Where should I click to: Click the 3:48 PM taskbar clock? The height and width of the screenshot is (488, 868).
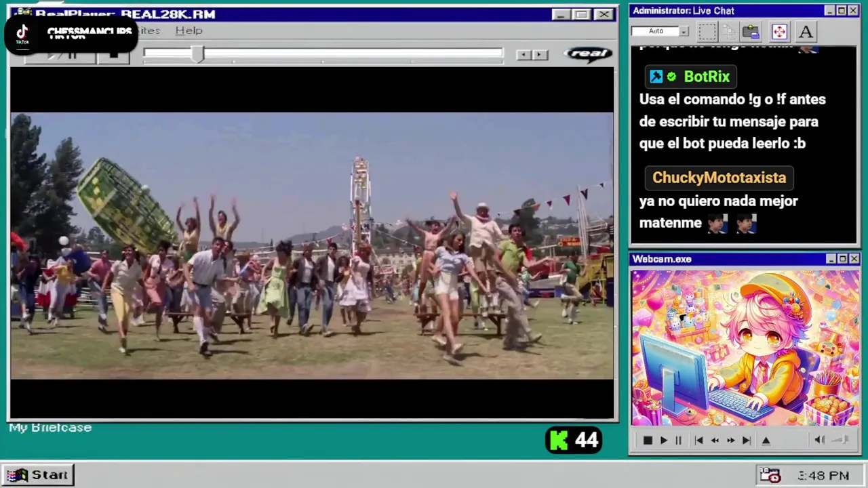pos(823,476)
